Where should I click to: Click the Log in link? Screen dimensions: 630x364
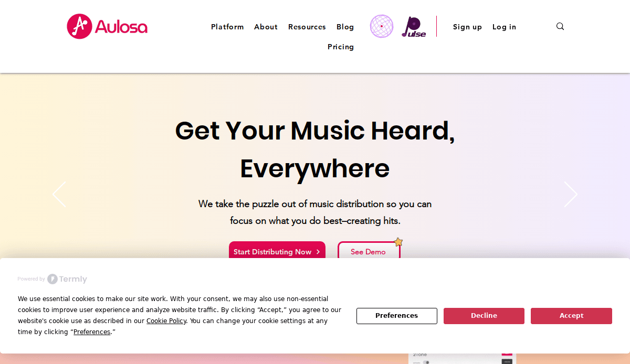click(504, 27)
